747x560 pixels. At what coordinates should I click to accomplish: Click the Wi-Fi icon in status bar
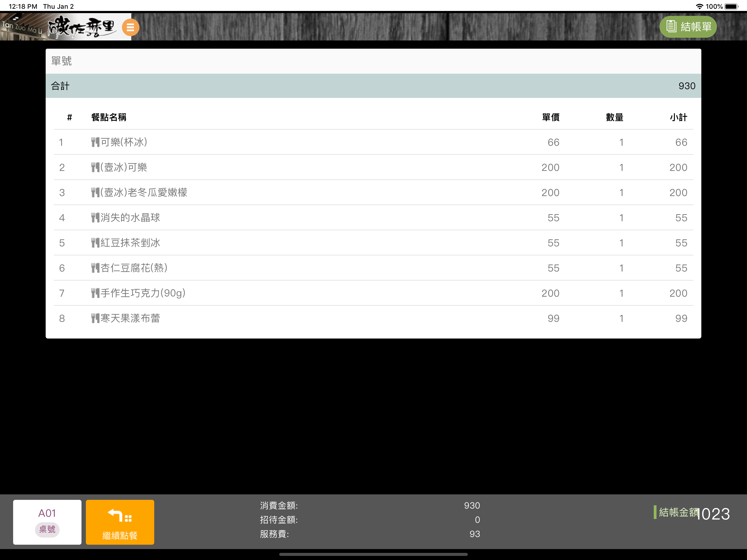(700, 6)
